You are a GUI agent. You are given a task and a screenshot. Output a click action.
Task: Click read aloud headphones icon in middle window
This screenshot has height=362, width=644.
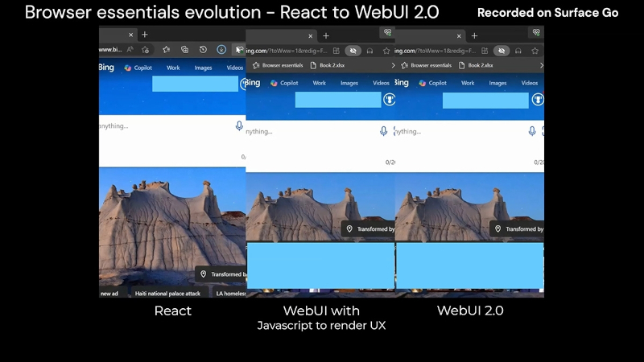(x=369, y=51)
